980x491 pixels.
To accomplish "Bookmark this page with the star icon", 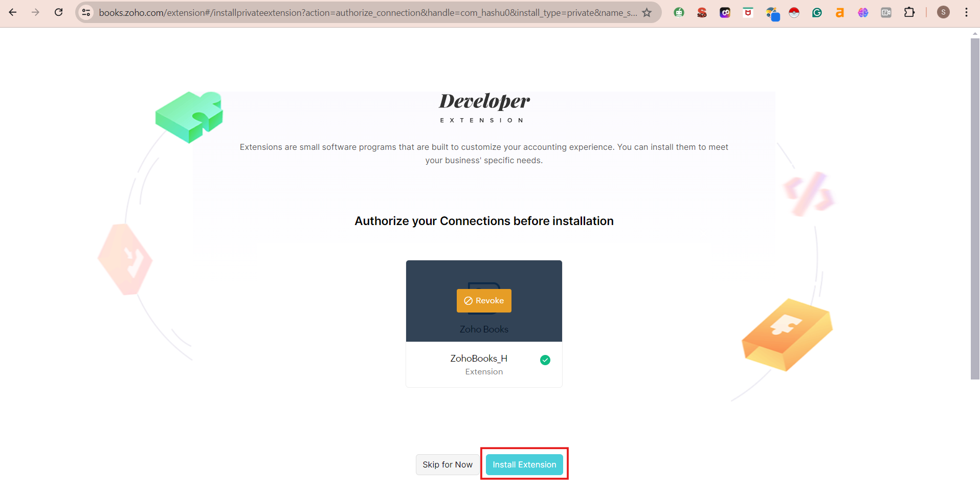I will [647, 12].
